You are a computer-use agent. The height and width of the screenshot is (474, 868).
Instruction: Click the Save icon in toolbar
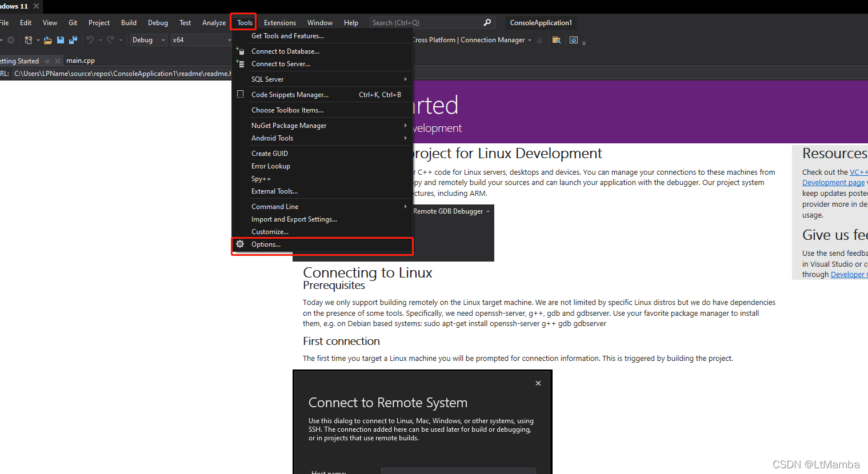(61, 40)
